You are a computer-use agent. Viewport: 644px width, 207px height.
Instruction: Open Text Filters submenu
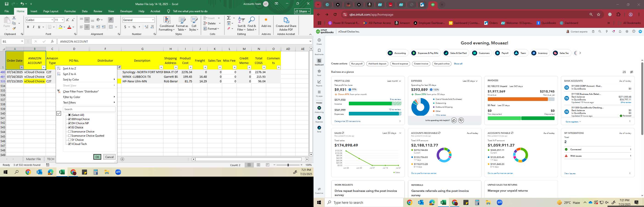pos(87,103)
